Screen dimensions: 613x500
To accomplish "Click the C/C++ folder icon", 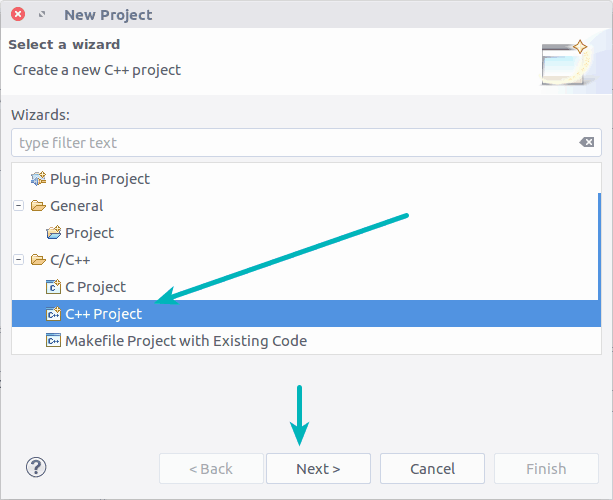I will tap(38, 260).
